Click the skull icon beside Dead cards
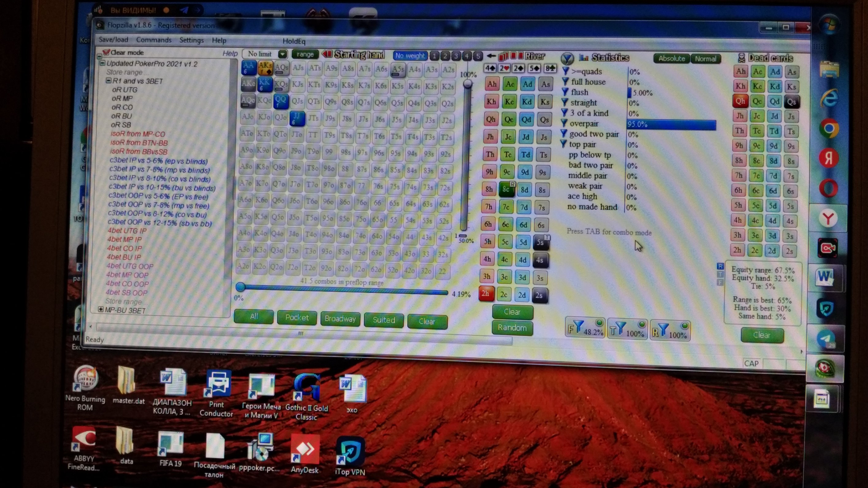 pos(741,58)
